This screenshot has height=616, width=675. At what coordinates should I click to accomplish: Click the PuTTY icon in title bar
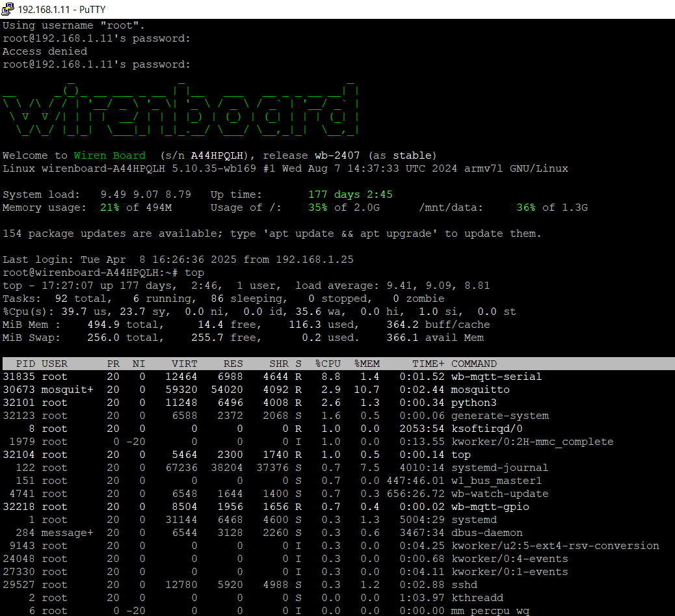click(8, 9)
